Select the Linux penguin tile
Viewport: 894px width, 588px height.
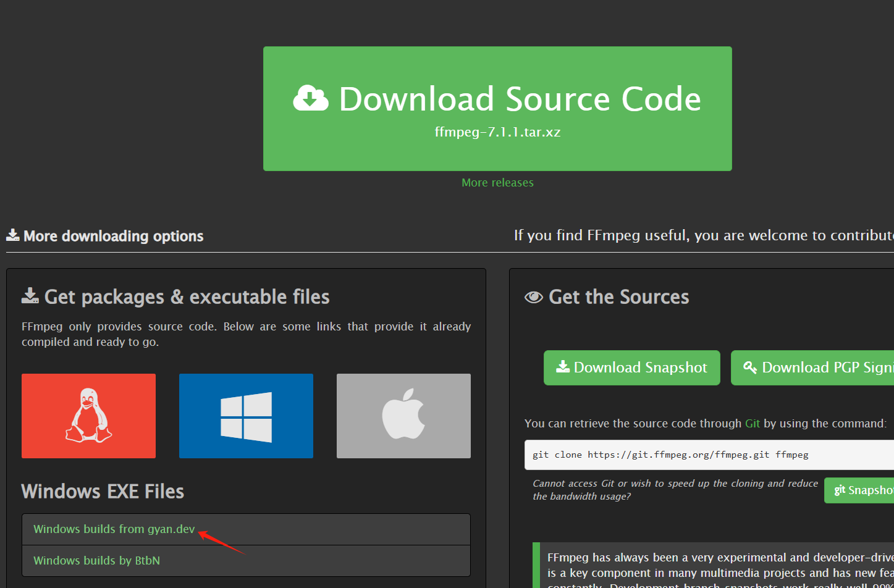click(x=88, y=416)
